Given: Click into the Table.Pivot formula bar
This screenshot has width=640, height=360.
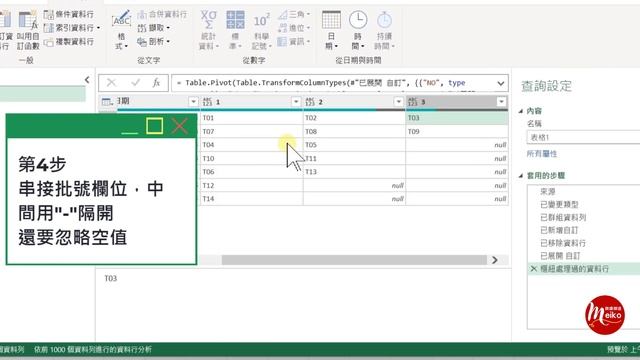Looking at the screenshot, I should (x=333, y=83).
